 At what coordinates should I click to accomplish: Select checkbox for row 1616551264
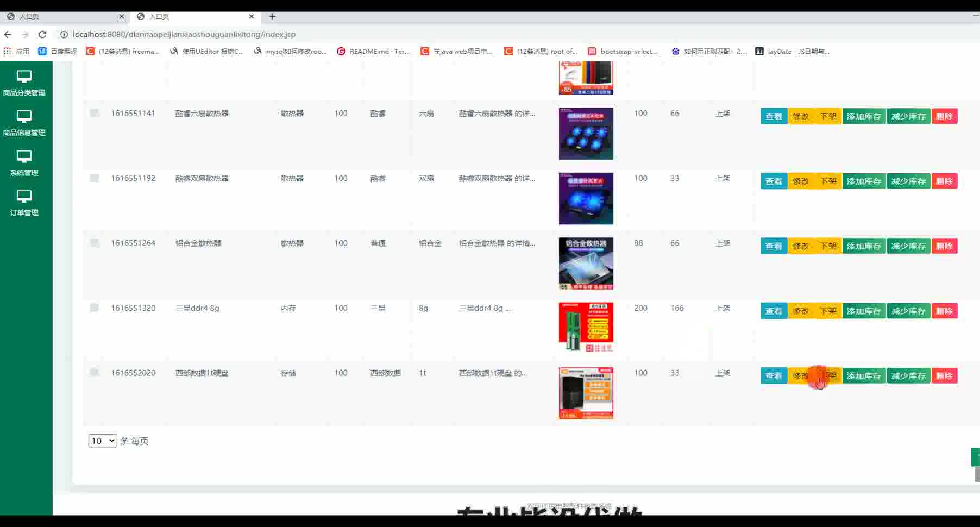[x=95, y=243]
